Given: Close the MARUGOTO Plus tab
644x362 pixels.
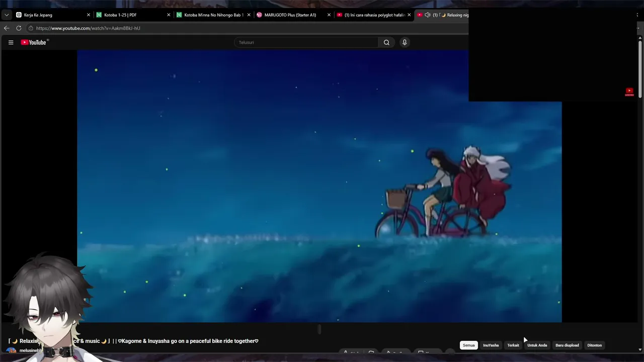Looking at the screenshot, I should [x=329, y=15].
